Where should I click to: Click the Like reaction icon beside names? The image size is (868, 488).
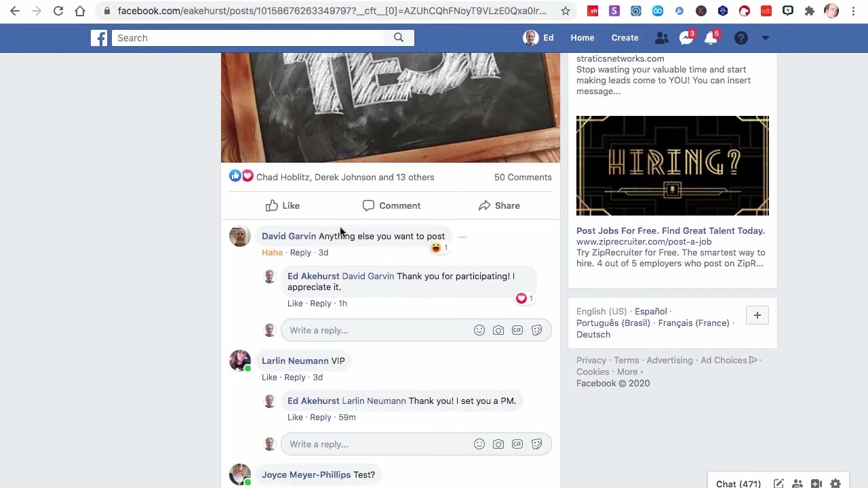[x=235, y=176]
